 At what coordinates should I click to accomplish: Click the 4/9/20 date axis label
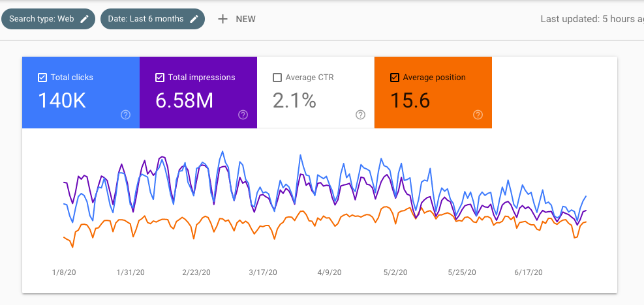click(330, 272)
